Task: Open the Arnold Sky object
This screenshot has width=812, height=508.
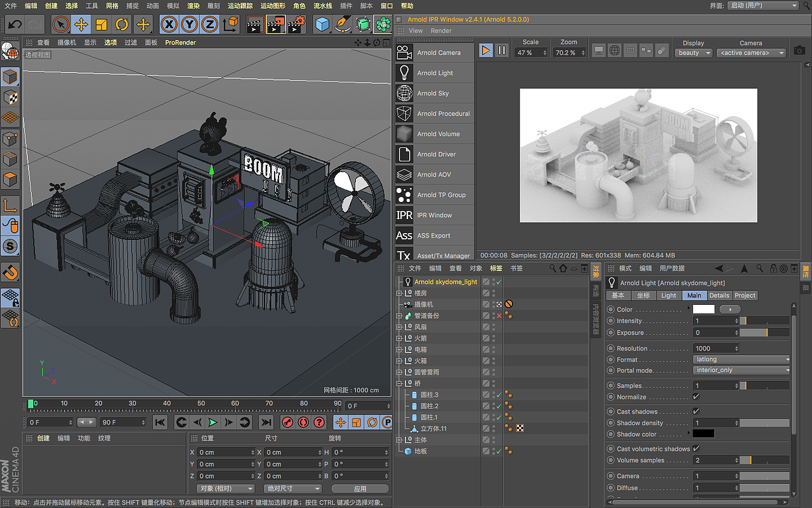Action: pos(433,93)
